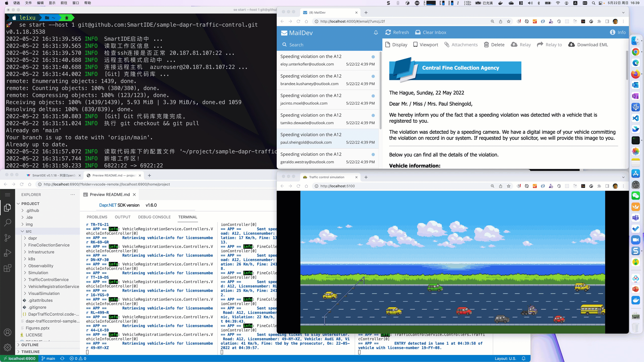Click the Search icon in activity bar
644x362 pixels.
(8, 222)
